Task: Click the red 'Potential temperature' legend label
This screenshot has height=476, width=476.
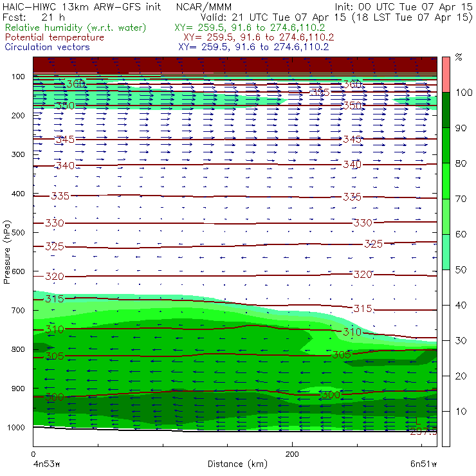Action: coord(55,37)
